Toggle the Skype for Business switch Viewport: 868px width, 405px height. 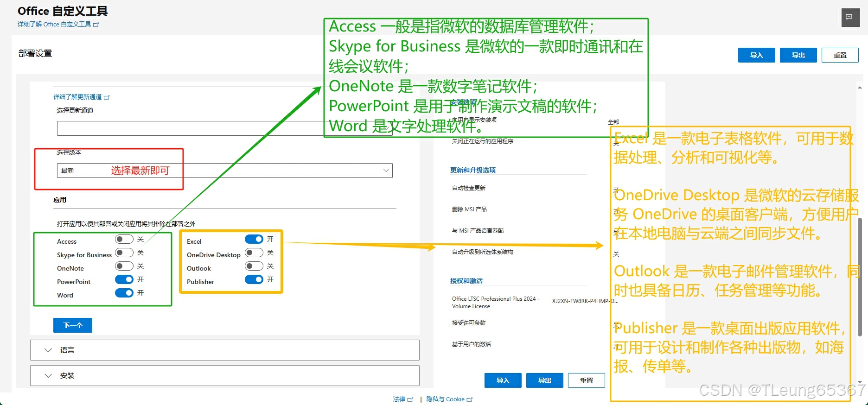pyautogui.click(x=124, y=253)
